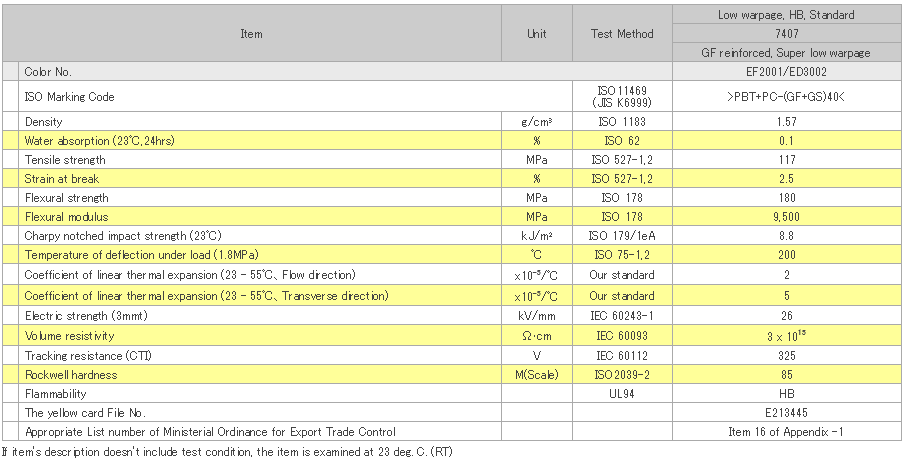Select the ISO Marking Code row label
The width and height of the screenshot is (908, 466).
(x=69, y=97)
